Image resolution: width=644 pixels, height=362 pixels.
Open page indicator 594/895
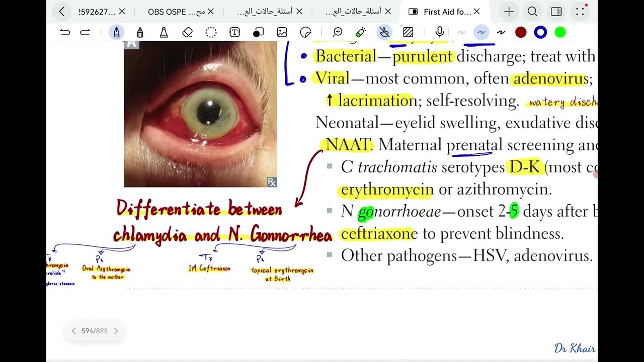coord(95,331)
